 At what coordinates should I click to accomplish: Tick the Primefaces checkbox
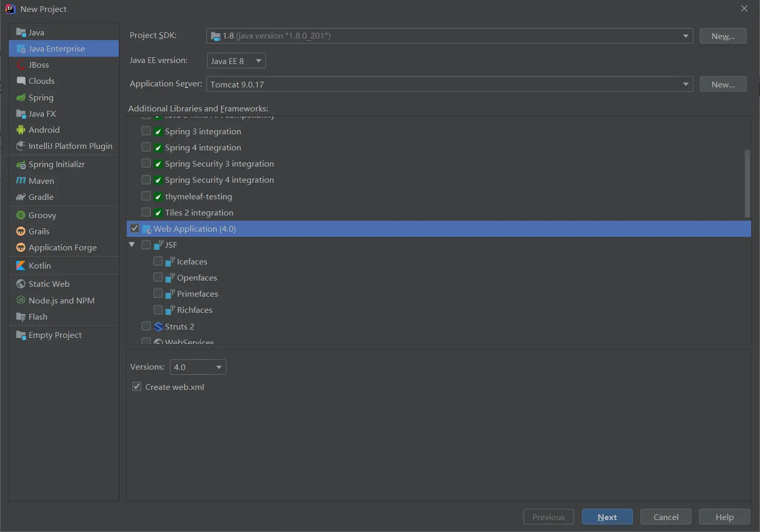[x=158, y=294]
